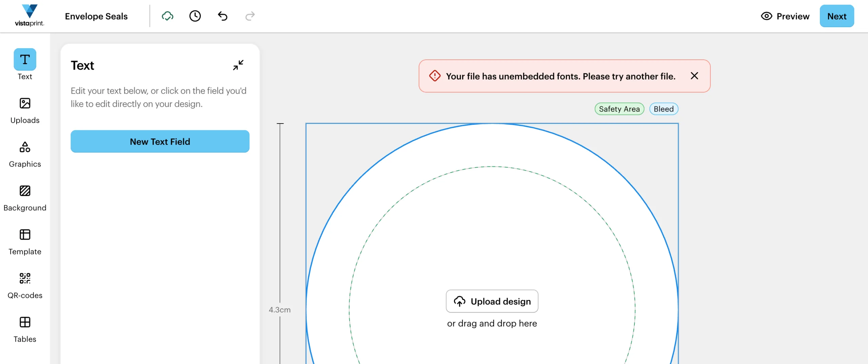Viewport: 868px width, 364px height.
Task: Click the Next button
Action: click(837, 16)
